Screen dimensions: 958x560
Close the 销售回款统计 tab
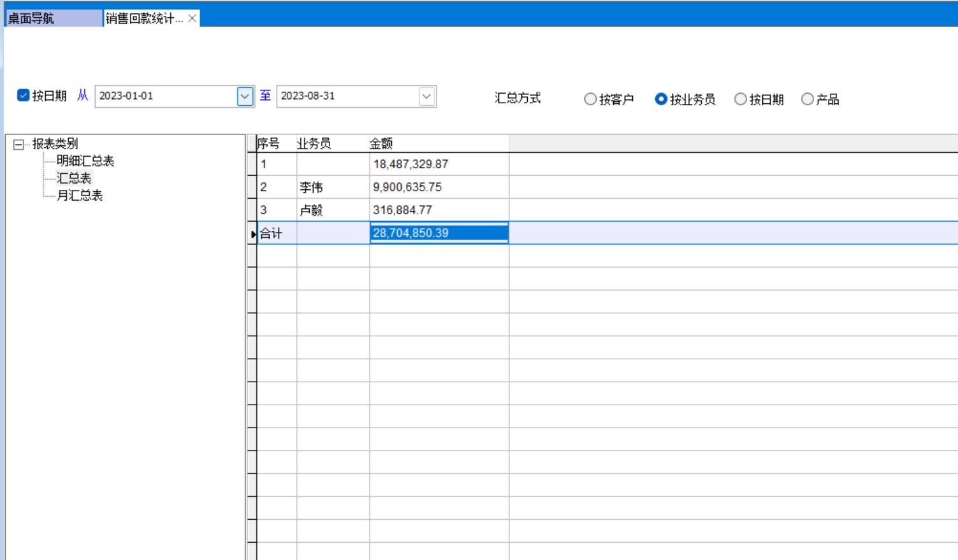pyautogui.click(x=192, y=18)
